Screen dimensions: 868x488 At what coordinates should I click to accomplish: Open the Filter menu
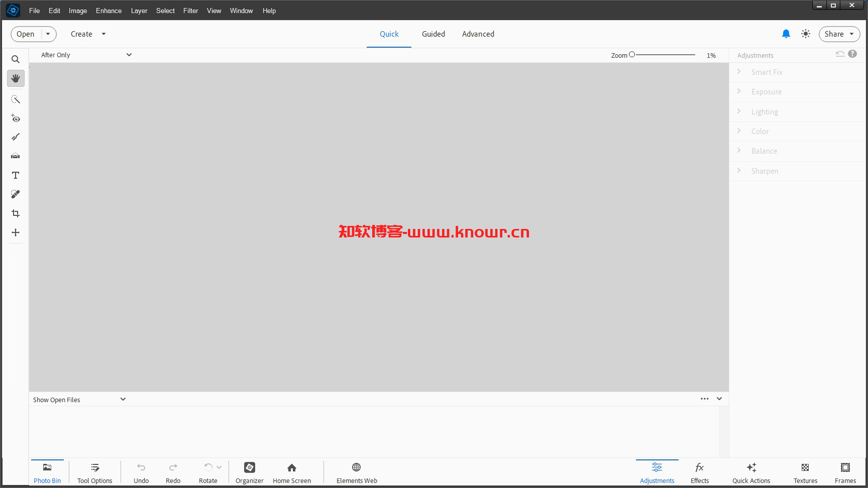click(190, 11)
